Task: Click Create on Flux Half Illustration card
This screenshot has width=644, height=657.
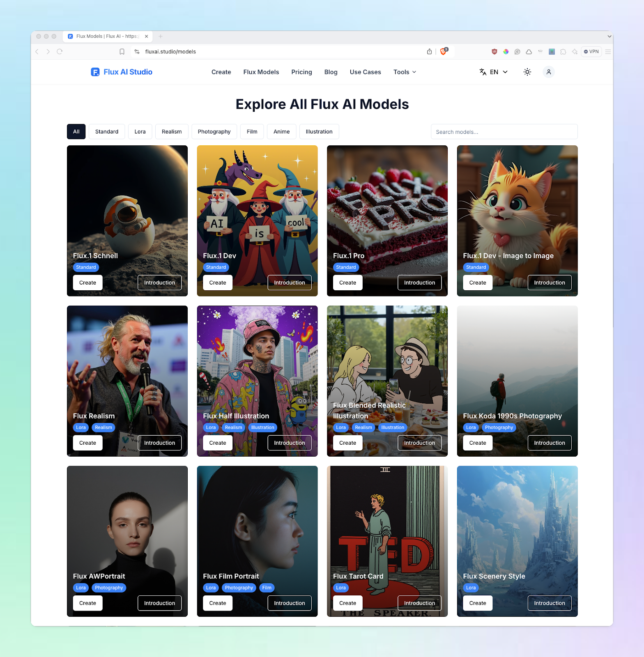Action: click(x=218, y=443)
